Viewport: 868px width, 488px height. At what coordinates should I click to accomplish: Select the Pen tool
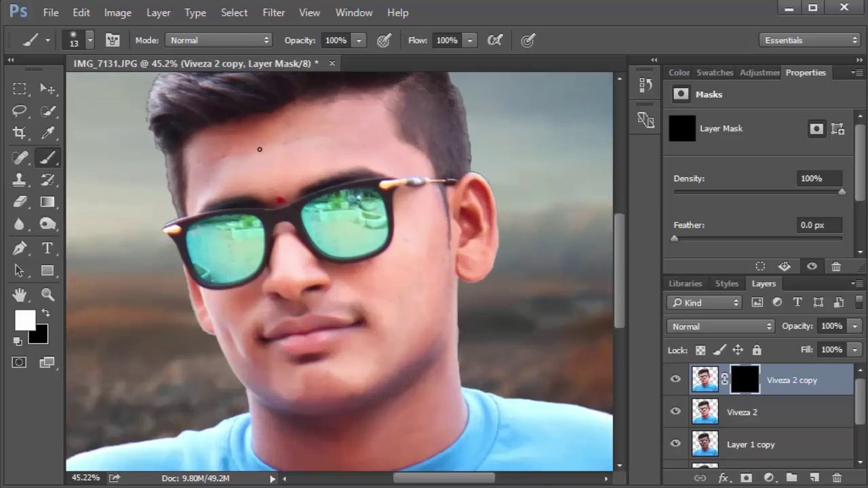[x=20, y=248]
